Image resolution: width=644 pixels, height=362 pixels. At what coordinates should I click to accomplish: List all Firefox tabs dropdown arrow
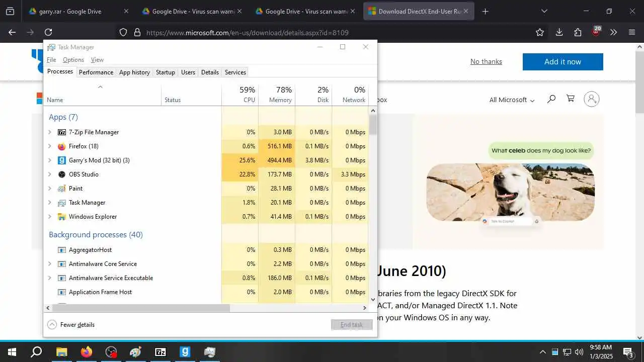544,11
